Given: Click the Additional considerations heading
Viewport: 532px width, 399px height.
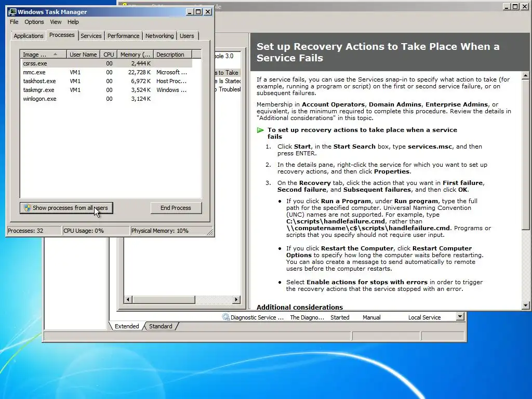Looking at the screenshot, I should coord(300,307).
